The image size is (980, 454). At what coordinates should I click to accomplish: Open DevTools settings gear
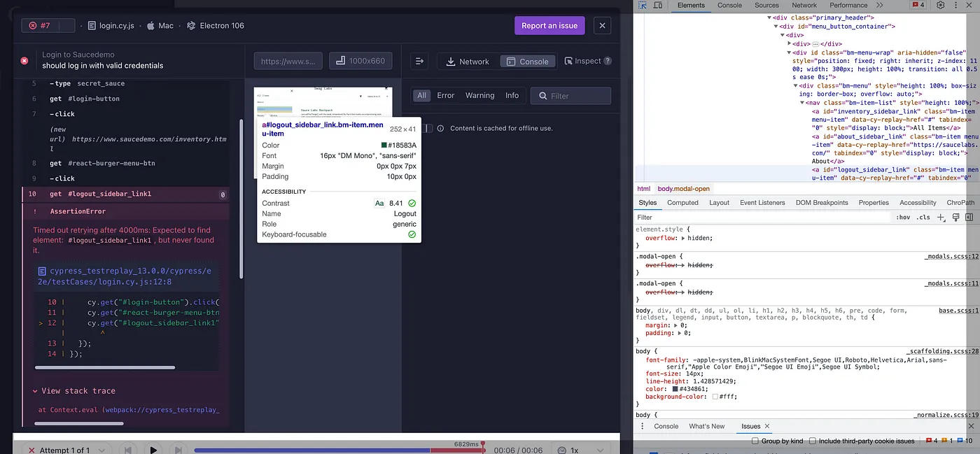(x=940, y=5)
